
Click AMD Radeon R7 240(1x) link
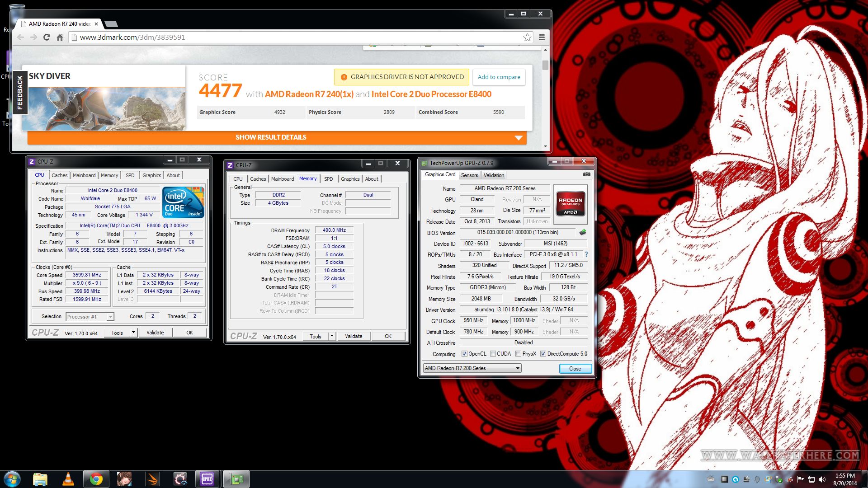coord(309,94)
